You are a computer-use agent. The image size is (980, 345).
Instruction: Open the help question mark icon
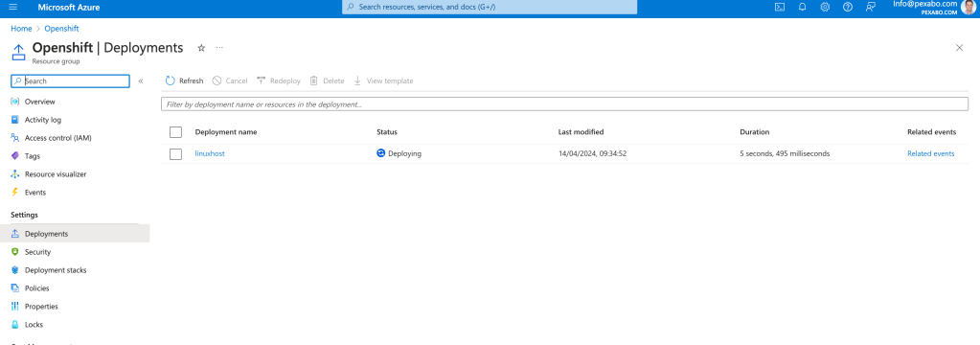[848, 8]
